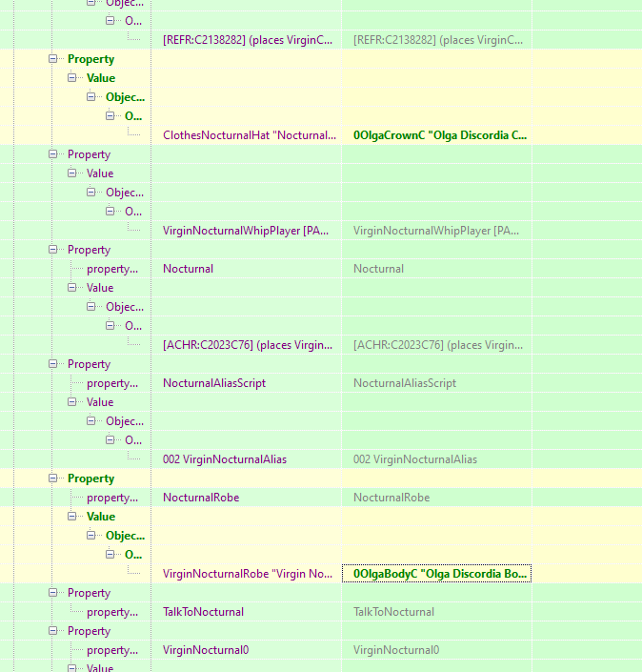Click the property... label beside VirginNocturnal0
The height and width of the screenshot is (672, 642).
tap(112, 650)
